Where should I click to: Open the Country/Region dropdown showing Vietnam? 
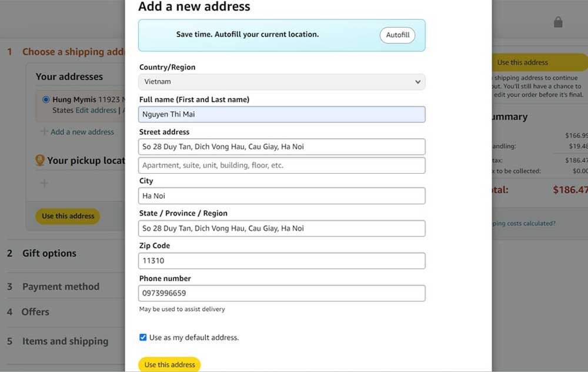coord(282,82)
